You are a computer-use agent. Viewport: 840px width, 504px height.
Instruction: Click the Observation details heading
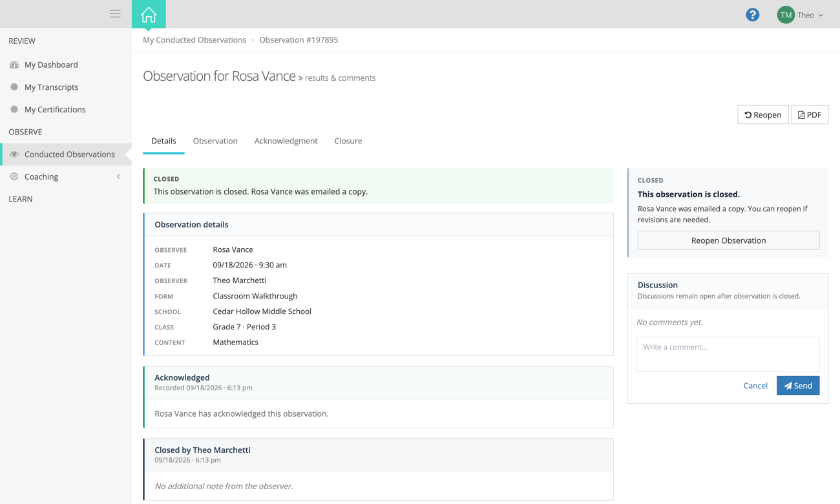pos(191,225)
